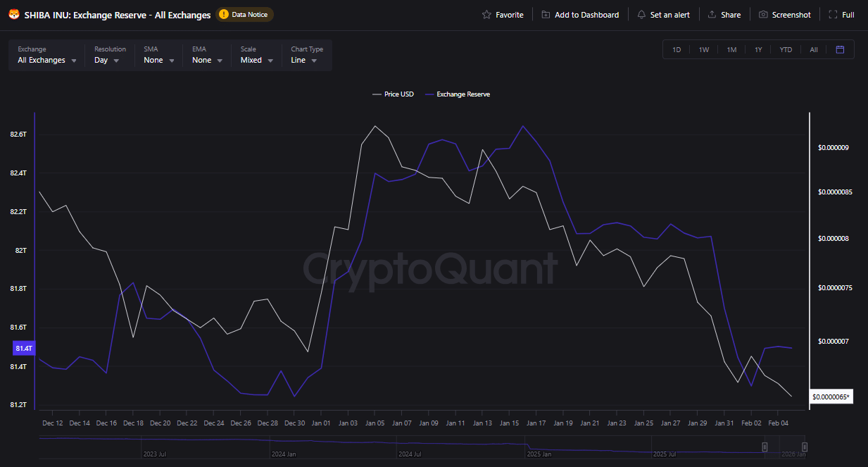This screenshot has height=467, width=868.
Task: Click the Favorite star icon
Action: tap(485, 14)
